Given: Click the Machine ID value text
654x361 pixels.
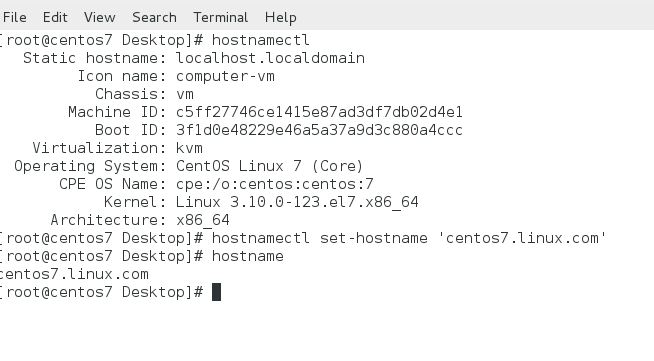Looking at the screenshot, I should click(x=319, y=112).
